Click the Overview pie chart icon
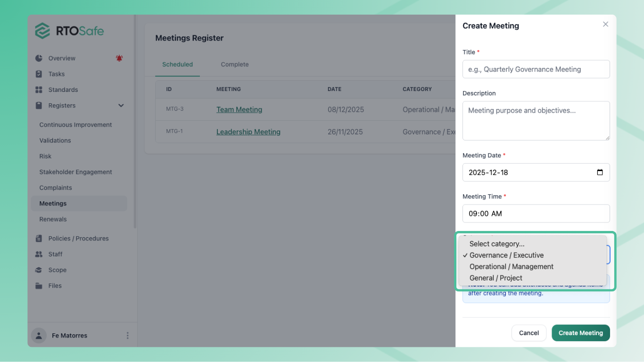 (x=39, y=58)
